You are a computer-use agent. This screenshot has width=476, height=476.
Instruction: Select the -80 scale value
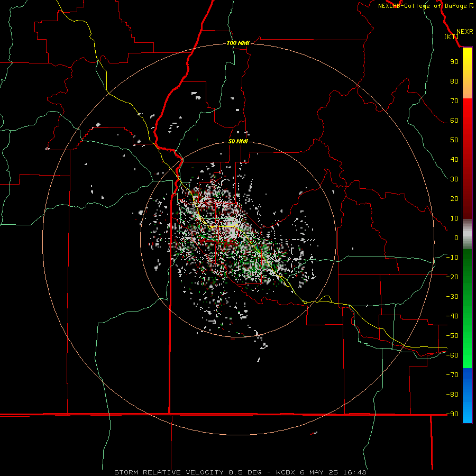click(452, 395)
